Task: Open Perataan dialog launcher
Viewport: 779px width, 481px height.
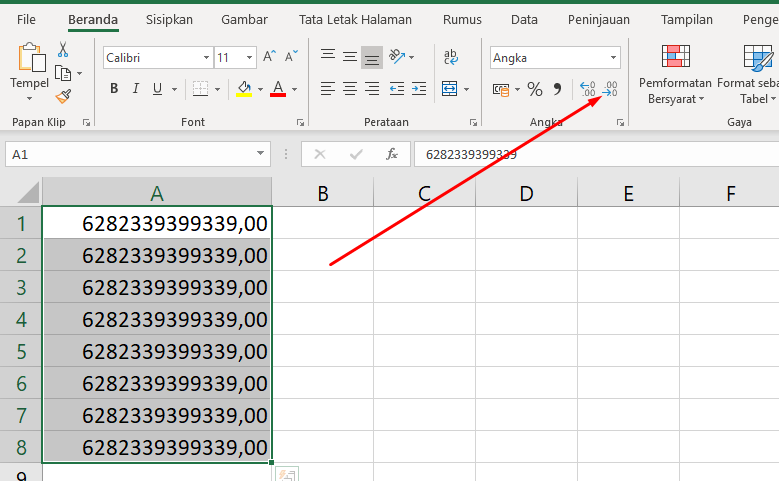Action: click(473, 122)
